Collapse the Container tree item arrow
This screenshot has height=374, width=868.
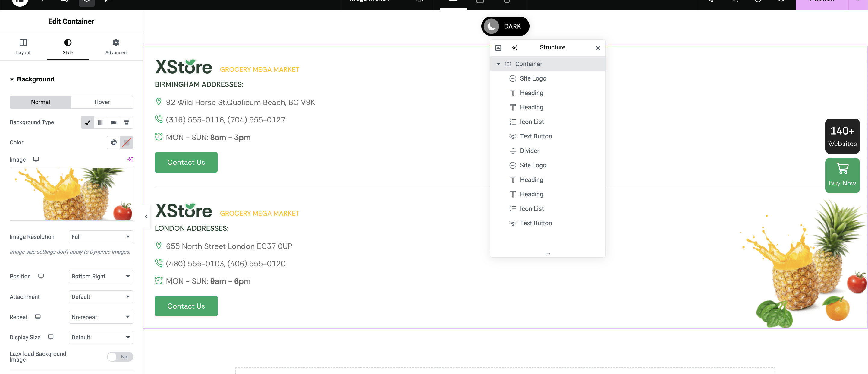[x=498, y=64]
